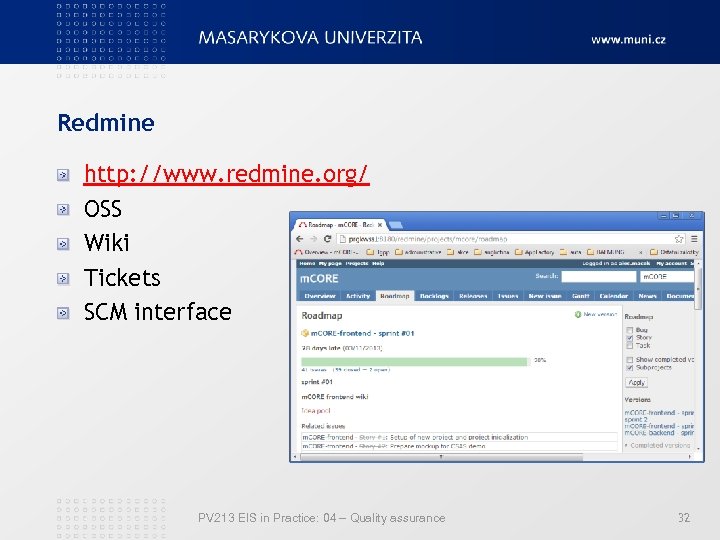
Task: Open the www.redmine.org link
Action: tap(226, 174)
